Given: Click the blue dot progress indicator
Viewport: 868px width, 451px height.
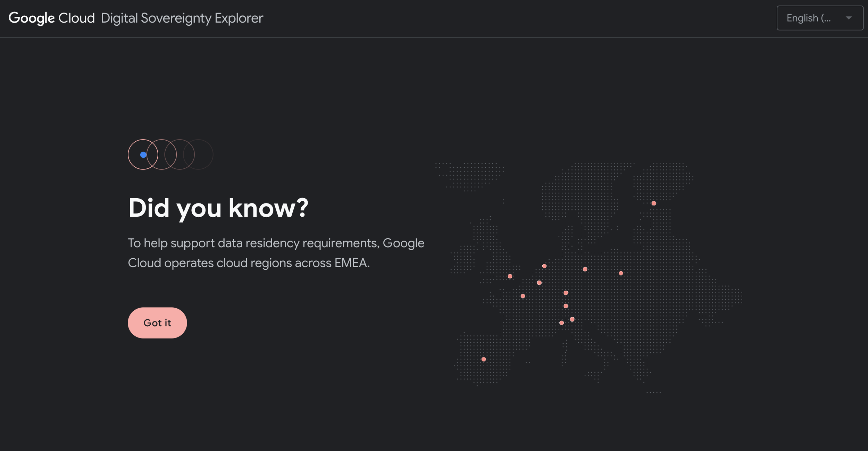Looking at the screenshot, I should [143, 155].
